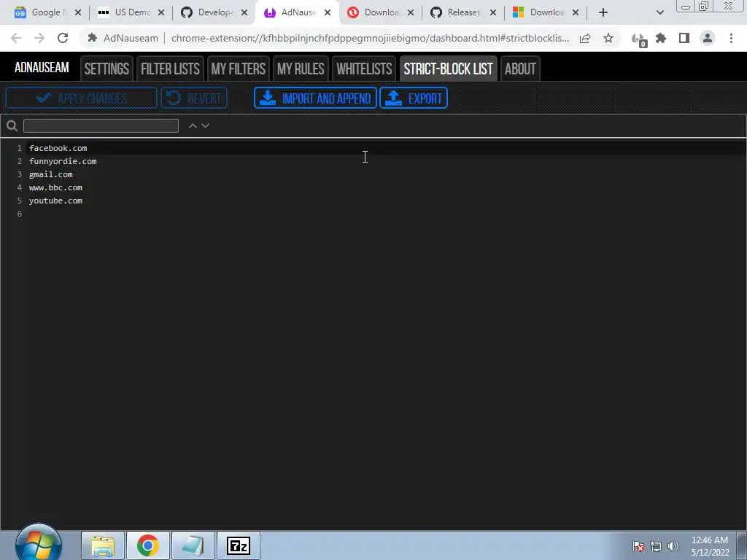Focus the list search input field
Image resolution: width=747 pixels, height=560 pixels.
[101, 125]
